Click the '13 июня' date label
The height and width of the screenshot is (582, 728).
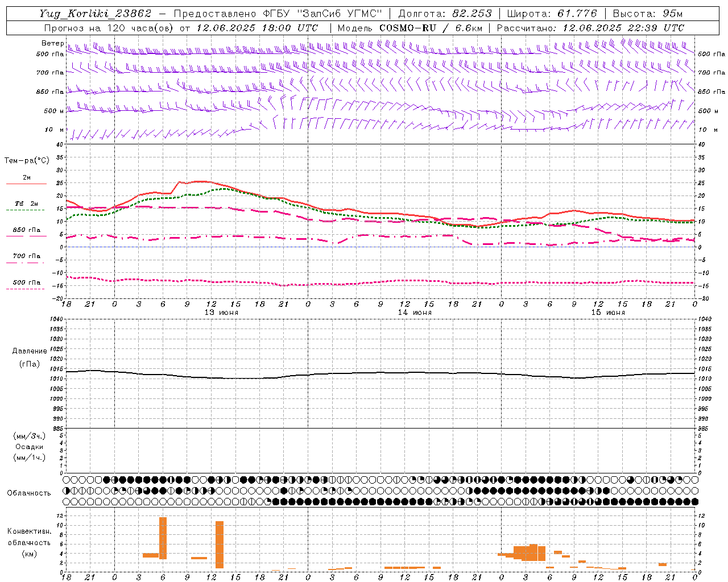(x=221, y=313)
